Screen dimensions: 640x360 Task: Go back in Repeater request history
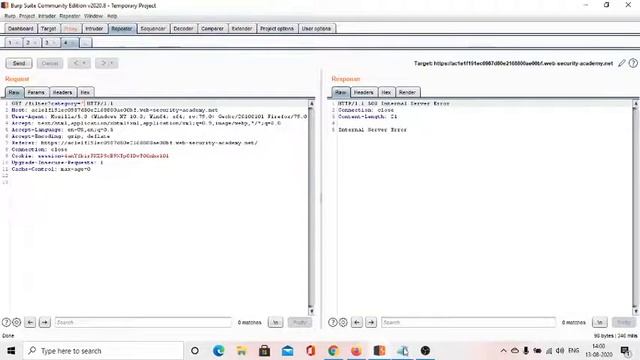click(x=75, y=63)
